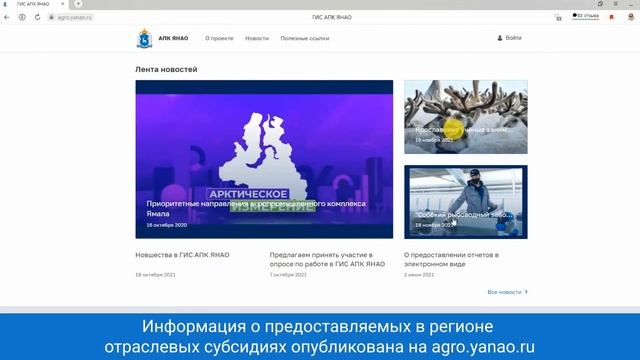
Task: Click the 16 октября 2020 date text
Action: click(x=167, y=225)
